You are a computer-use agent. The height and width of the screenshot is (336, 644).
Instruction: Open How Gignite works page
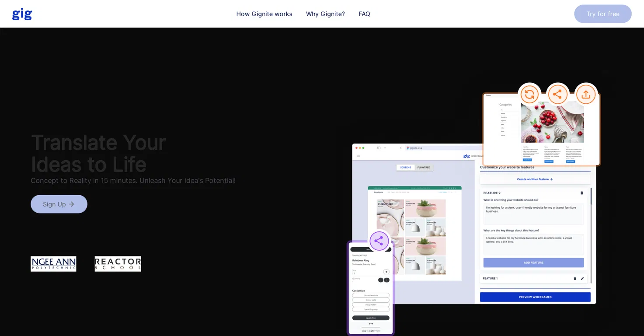265,14
